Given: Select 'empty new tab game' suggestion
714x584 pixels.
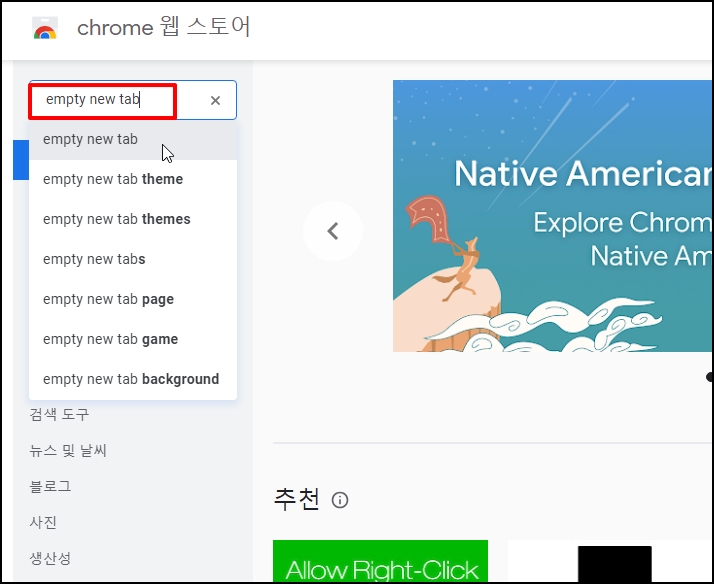Looking at the screenshot, I should pos(133,340).
